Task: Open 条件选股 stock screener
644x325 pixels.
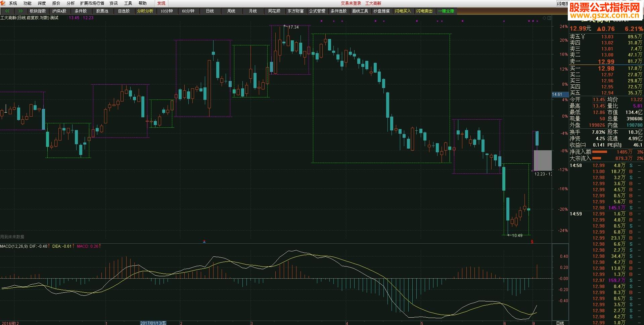Action: pyautogui.click(x=339, y=11)
